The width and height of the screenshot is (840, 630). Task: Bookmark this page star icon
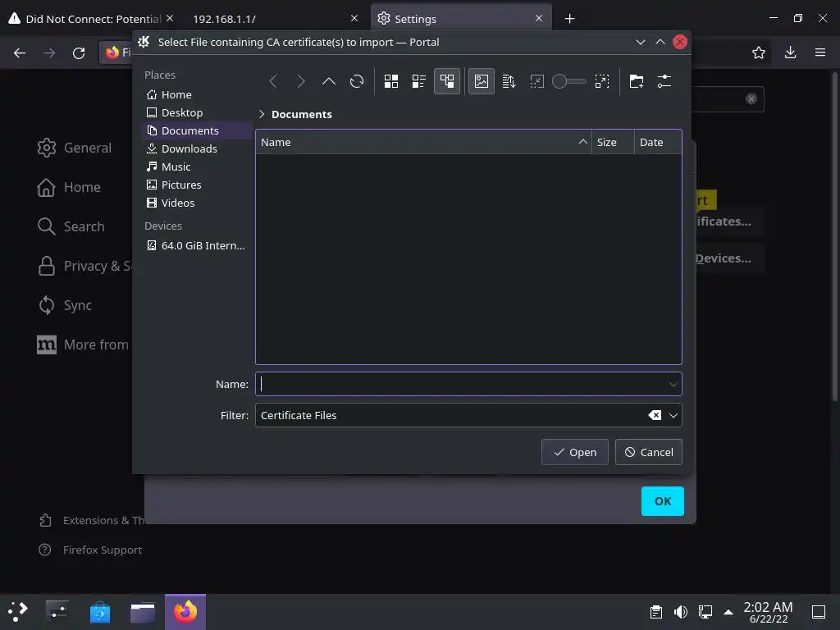759,52
